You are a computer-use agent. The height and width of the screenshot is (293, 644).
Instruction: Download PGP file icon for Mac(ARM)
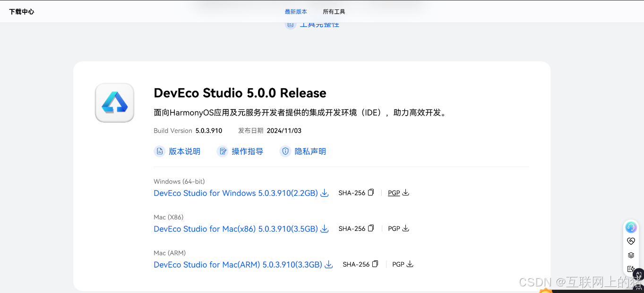[x=410, y=264]
